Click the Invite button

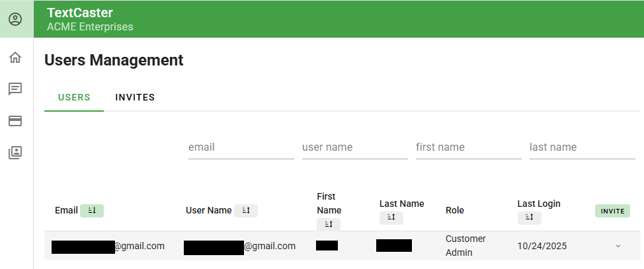(612, 211)
